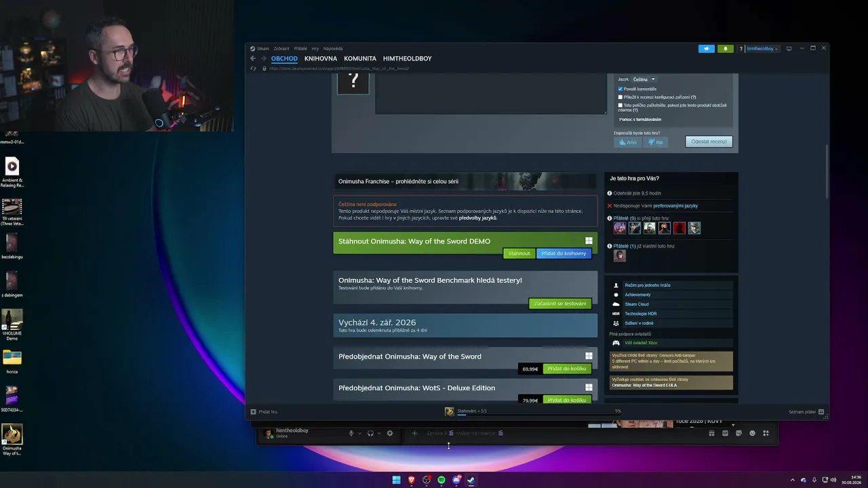Open Steam notifications bell
Viewport: 868px width, 488px height.
tap(725, 49)
